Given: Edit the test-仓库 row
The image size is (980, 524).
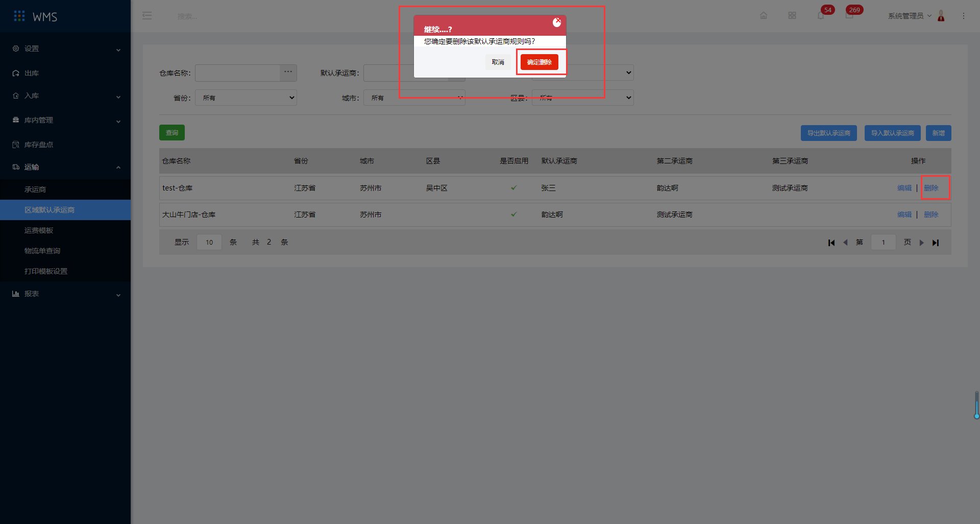Looking at the screenshot, I should (904, 188).
